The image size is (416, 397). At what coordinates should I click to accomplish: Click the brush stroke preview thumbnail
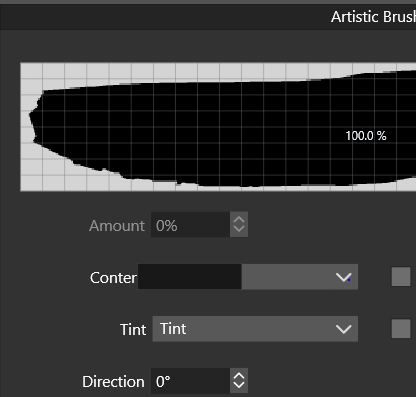pyautogui.click(x=218, y=127)
